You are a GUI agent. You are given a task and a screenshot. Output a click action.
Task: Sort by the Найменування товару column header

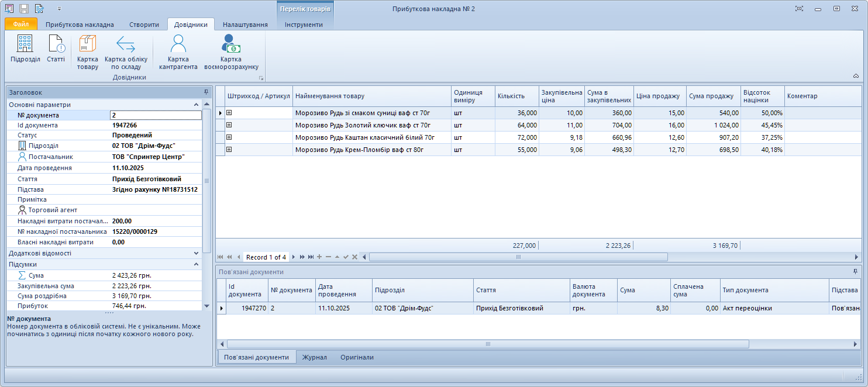[x=371, y=96]
